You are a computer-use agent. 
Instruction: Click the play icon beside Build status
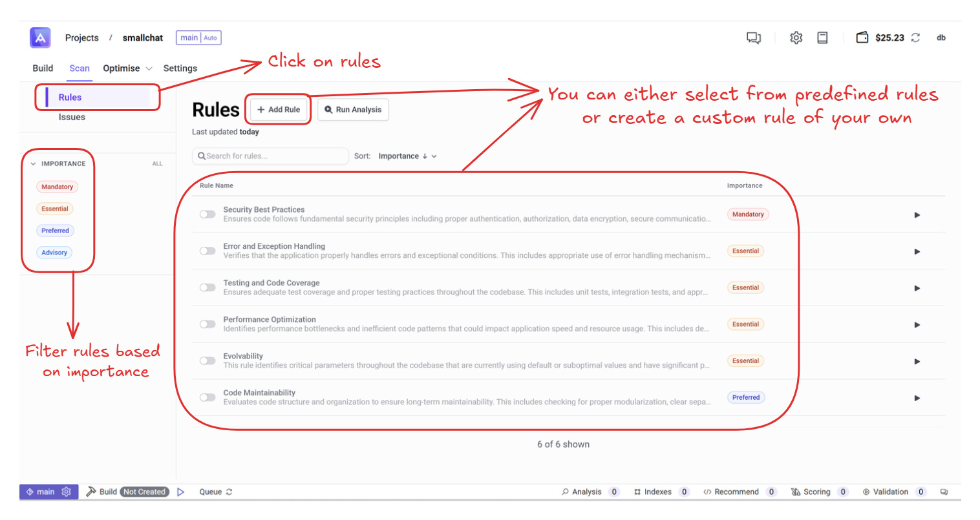(181, 492)
